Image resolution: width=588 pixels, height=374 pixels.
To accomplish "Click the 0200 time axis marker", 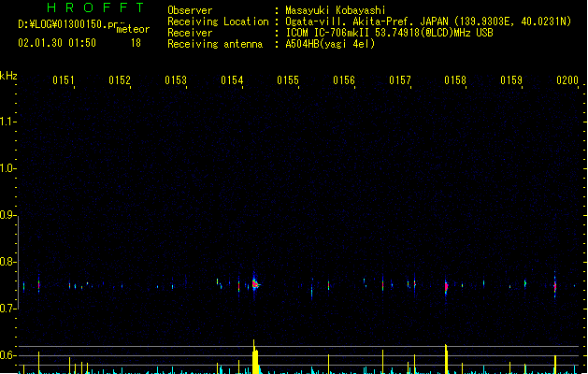I will pyautogui.click(x=567, y=79).
